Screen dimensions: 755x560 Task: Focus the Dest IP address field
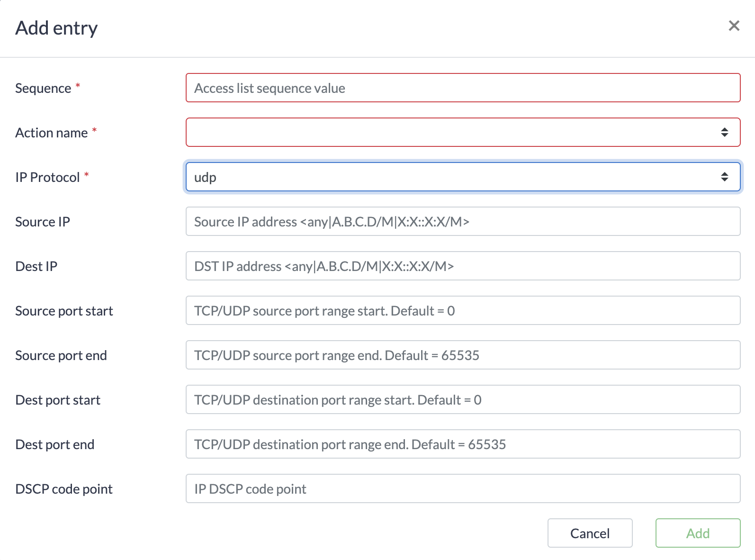coord(462,266)
